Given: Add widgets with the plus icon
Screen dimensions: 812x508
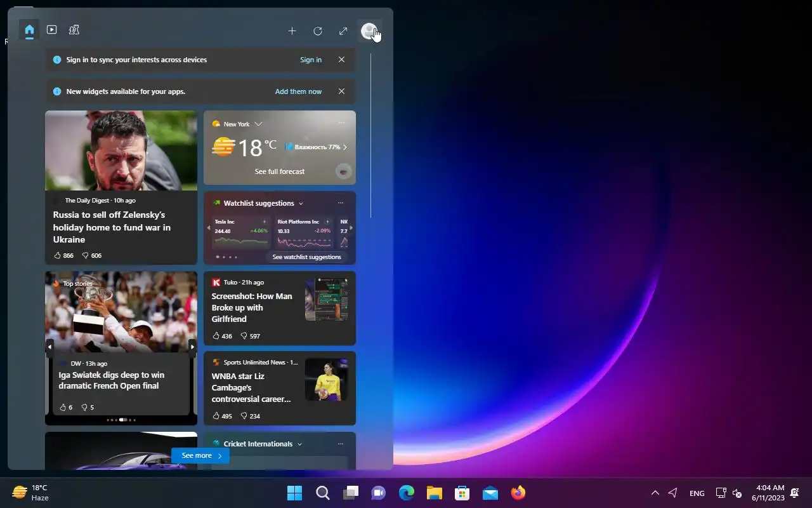Looking at the screenshot, I should pos(292,30).
